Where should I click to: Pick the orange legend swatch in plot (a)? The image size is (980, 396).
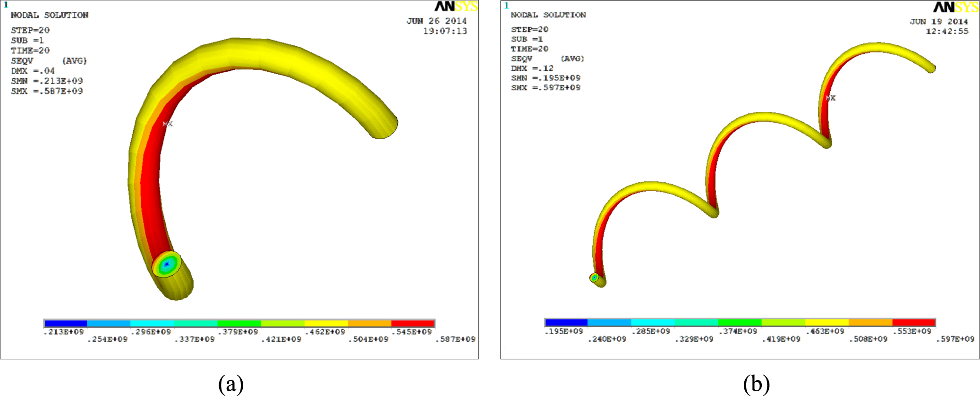[370, 323]
